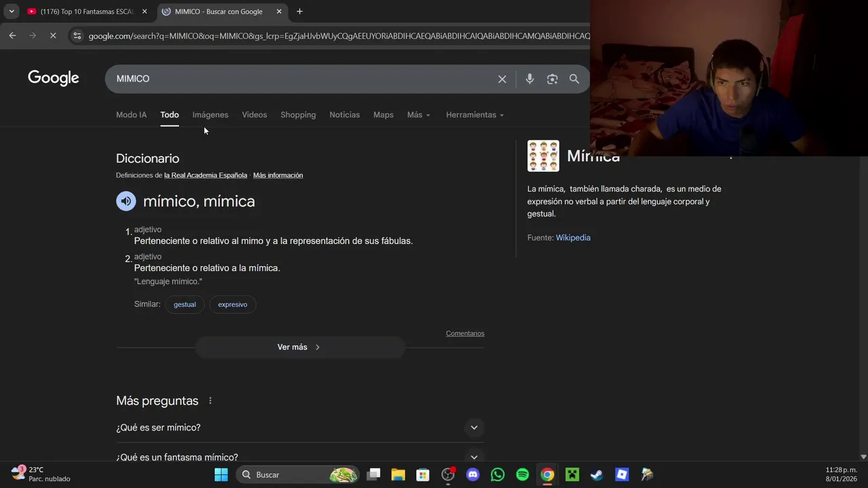Open the Más preguntas three-dot menu
This screenshot has width=868, height=488.
210,401
